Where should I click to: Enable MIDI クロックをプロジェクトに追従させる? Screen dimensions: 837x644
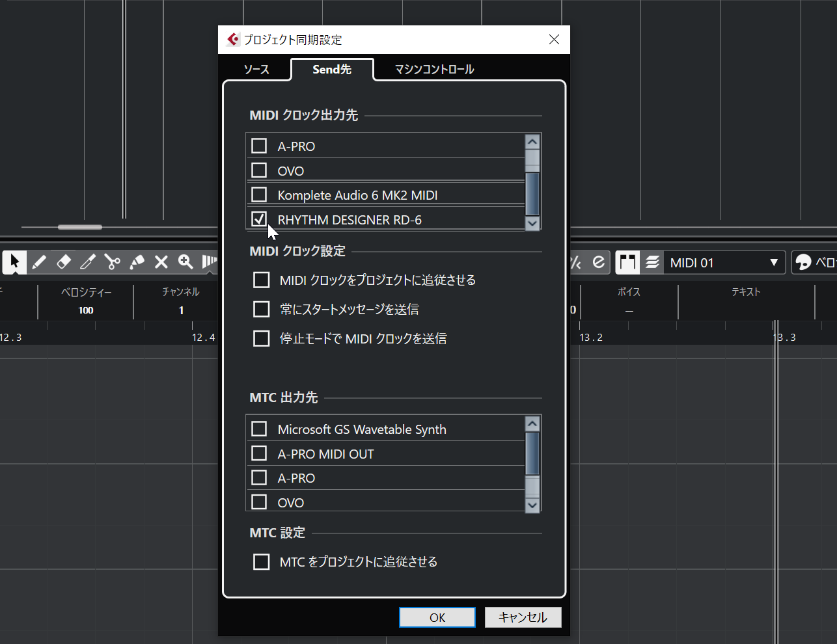tap(261, 280)
